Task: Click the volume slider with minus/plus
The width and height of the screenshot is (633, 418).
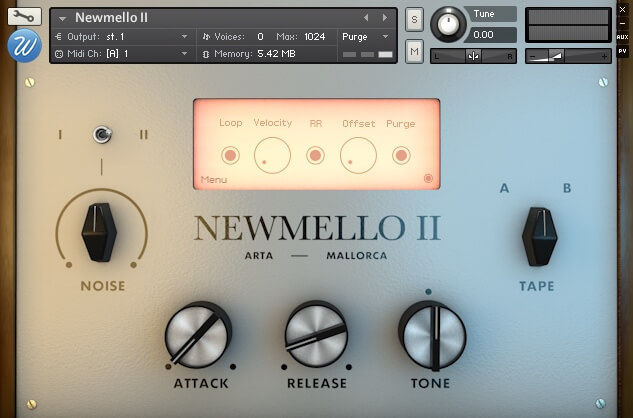Action: tap(568, 56)
